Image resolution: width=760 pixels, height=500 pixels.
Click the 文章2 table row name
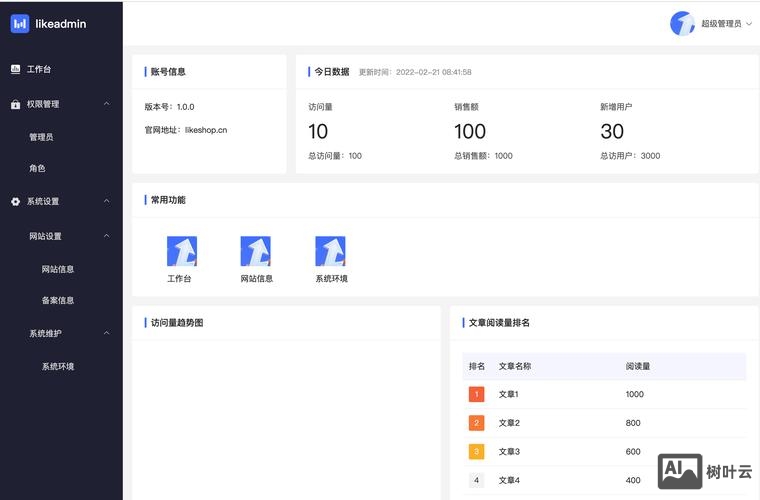[509, 422]
